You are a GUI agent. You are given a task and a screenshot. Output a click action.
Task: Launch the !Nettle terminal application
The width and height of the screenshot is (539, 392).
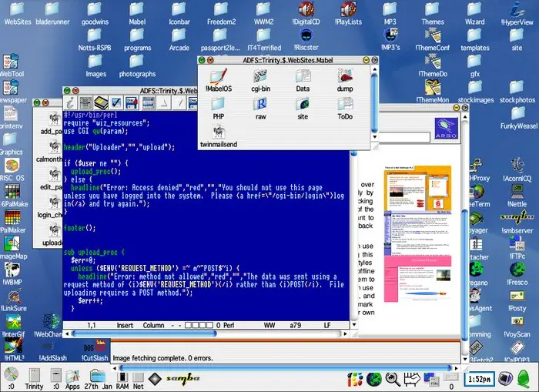click(x=517, y=196)
